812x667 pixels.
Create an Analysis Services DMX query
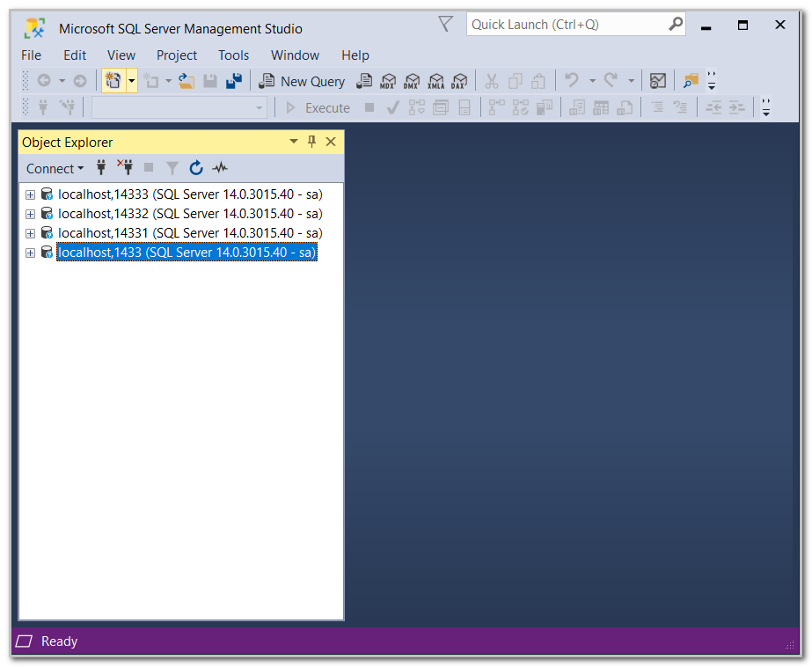[x=412, y=80]
